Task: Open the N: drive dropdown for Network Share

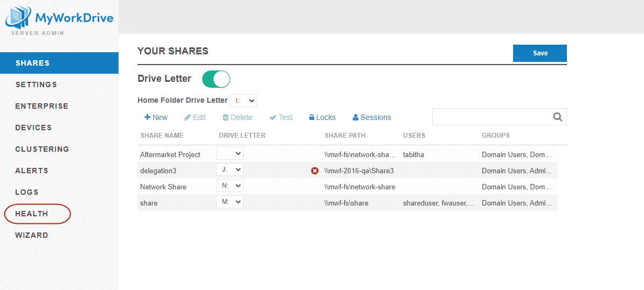Action: point(230,186)
